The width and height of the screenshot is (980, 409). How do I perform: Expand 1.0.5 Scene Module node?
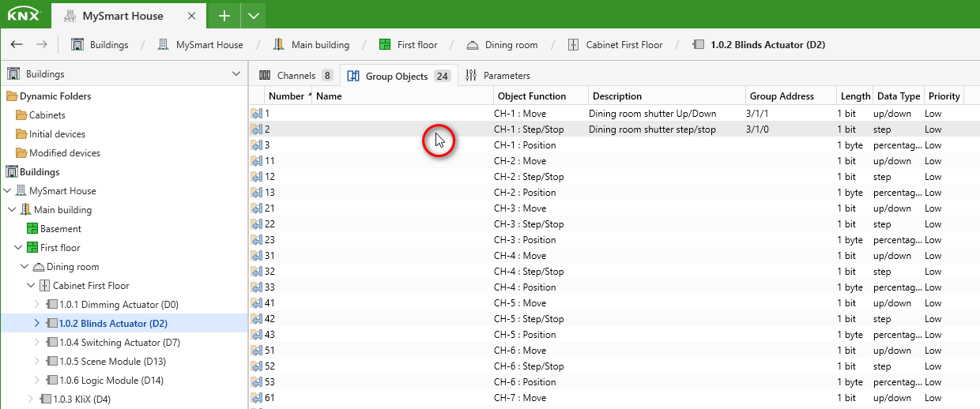tap(37, 362)
